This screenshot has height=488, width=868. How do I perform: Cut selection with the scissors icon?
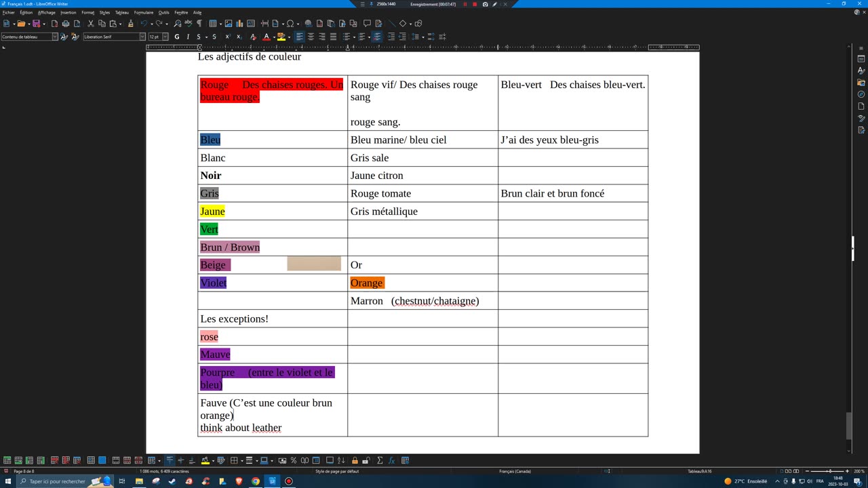pos(90,24)
